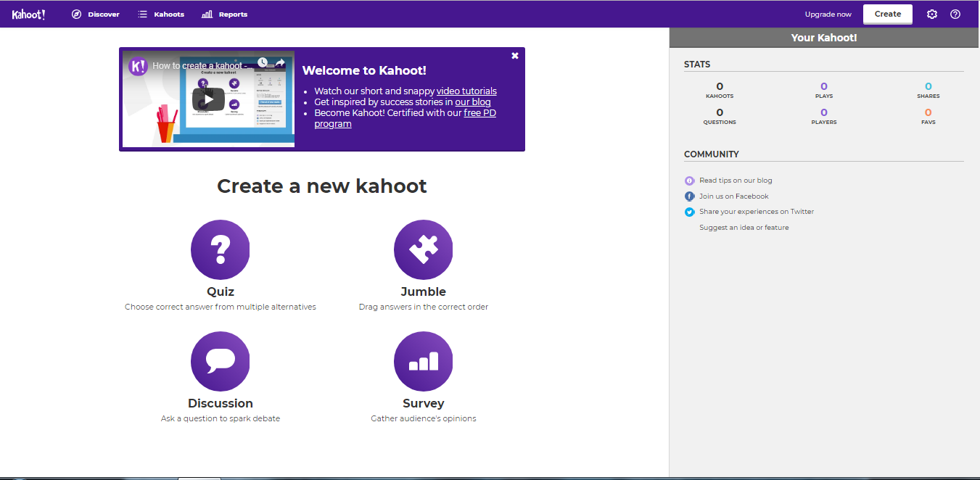Click the white Create button

(888, 14)
